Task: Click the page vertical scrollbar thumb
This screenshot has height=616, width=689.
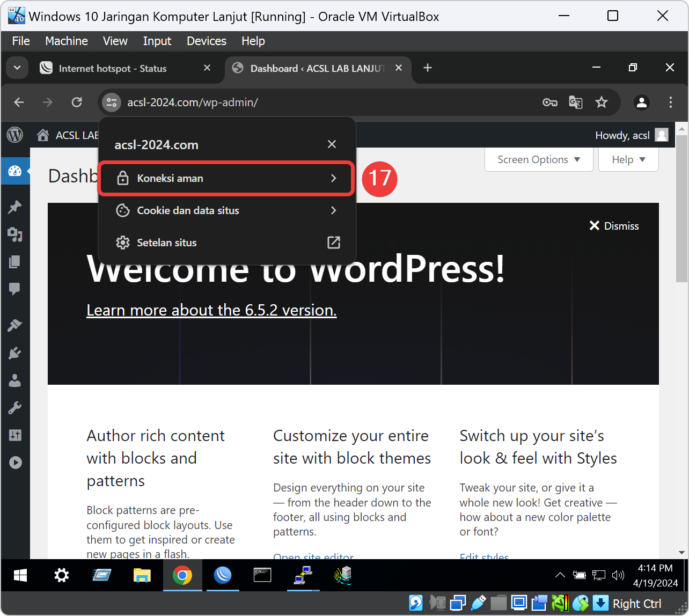Action: pos(681,210)
